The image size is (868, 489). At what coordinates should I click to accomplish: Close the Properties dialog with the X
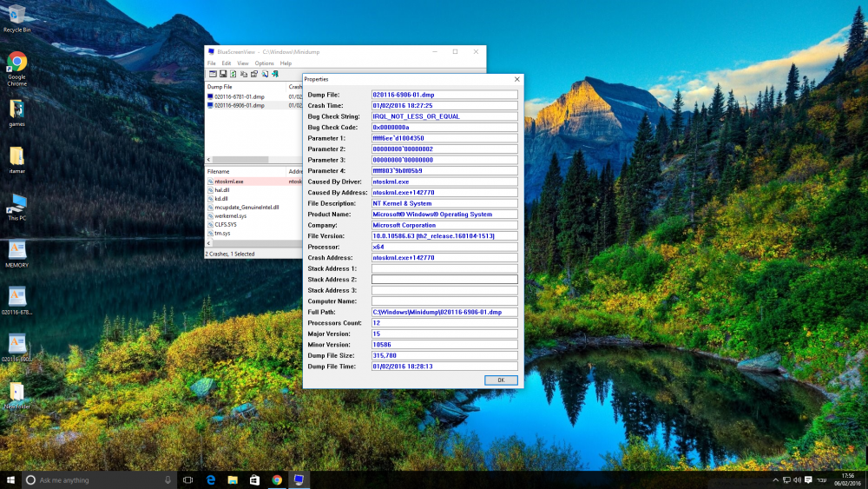517,79
